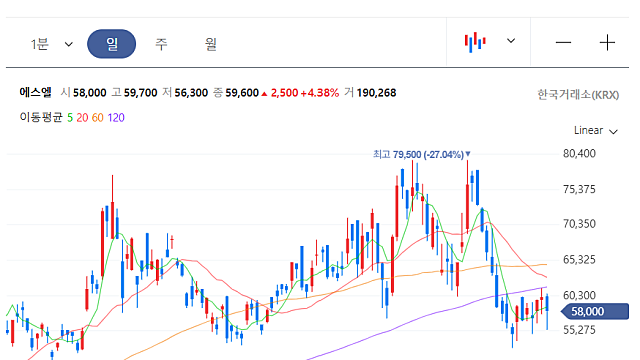Screen dimensions: 640x360
Task: Click the 에스엘 stock name
Action: [x=36, y=93]
